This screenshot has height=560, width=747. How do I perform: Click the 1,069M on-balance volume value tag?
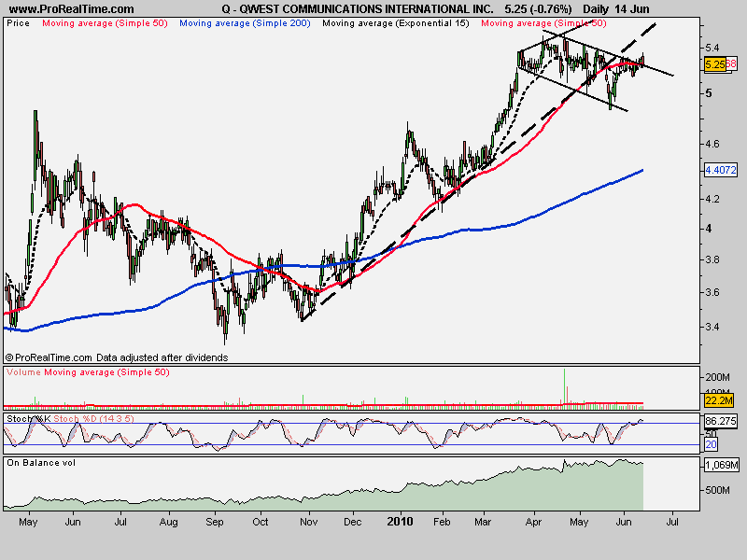(722, 465)
